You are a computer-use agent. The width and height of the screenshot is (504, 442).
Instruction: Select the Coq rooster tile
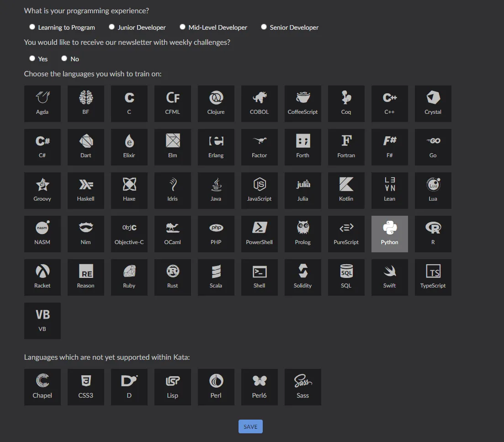(x=346, y=104)
